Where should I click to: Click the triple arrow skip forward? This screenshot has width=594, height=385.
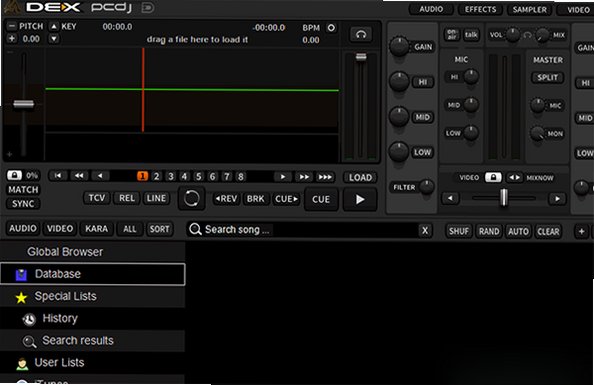(x=325, y=177)
